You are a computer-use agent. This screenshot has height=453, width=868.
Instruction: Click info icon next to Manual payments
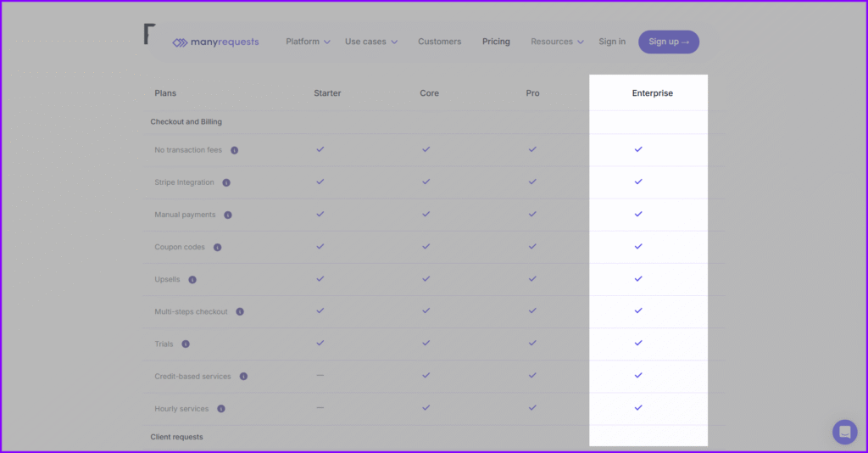[227, 215]
